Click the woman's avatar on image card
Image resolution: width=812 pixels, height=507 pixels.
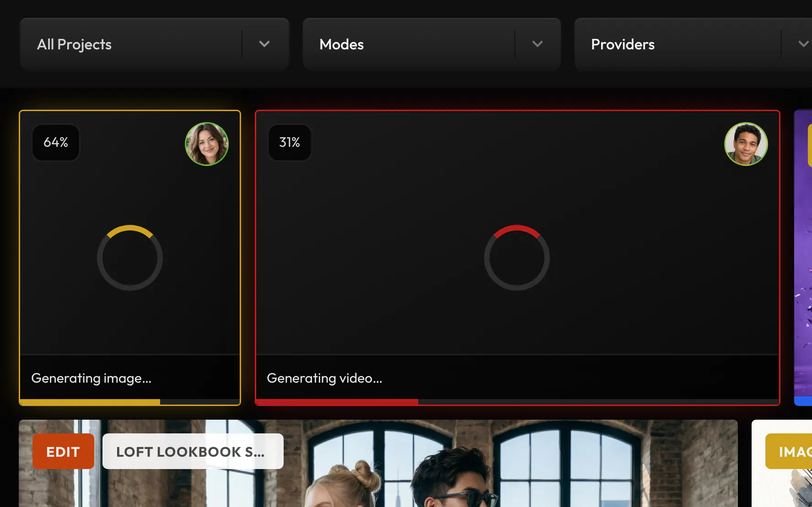pos(207,144)
